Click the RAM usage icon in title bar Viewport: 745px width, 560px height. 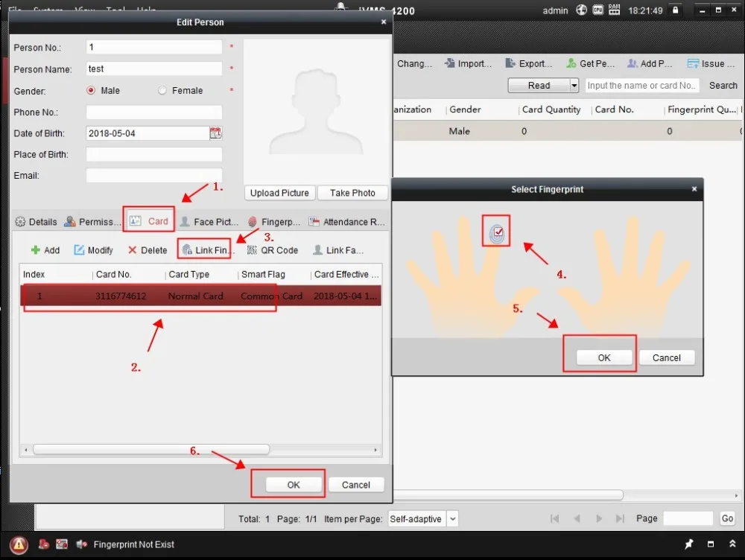click(614, 10)
